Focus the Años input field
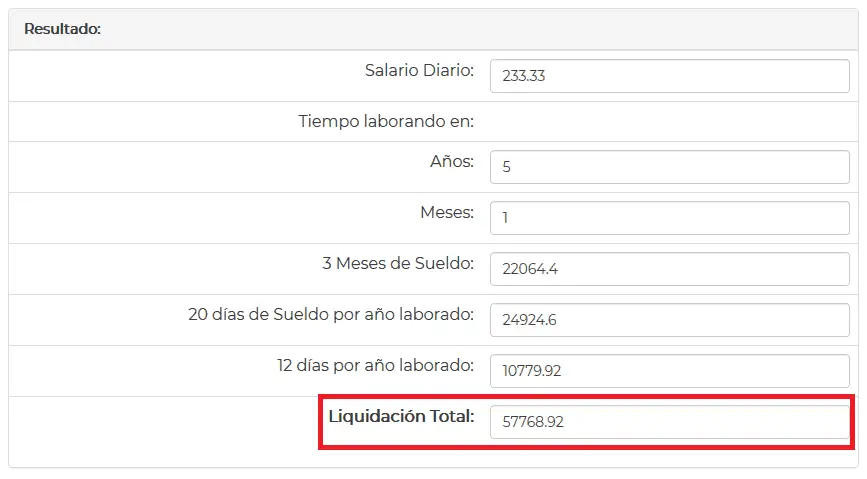This screenshot has height=479, width=867. tap(669, 167)
